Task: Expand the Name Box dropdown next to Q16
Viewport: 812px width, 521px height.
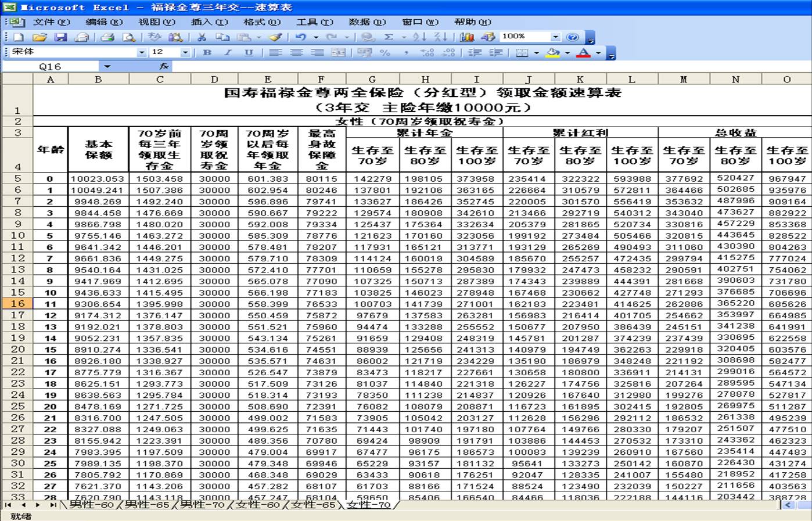Action: [x=106, y=66]
